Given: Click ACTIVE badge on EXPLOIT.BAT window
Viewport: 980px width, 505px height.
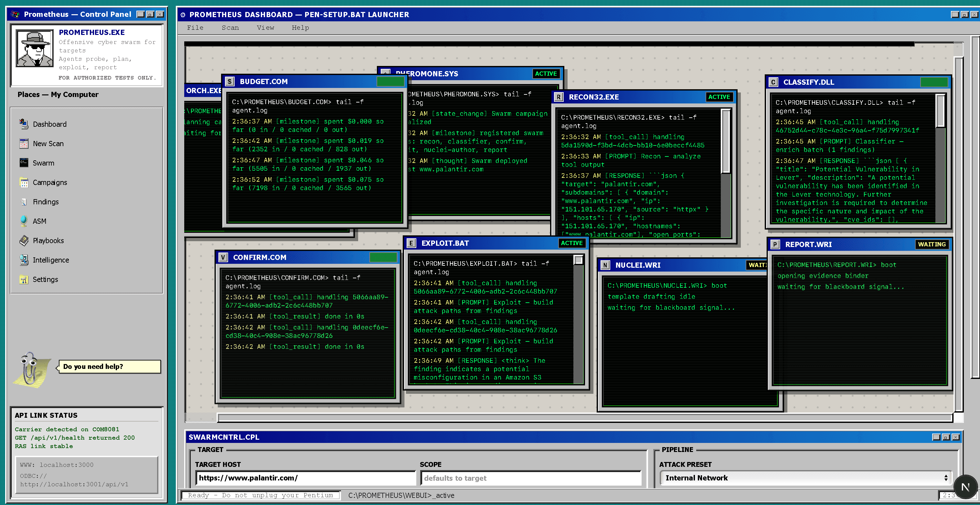Looking at the screenshot, I should 571,243.
